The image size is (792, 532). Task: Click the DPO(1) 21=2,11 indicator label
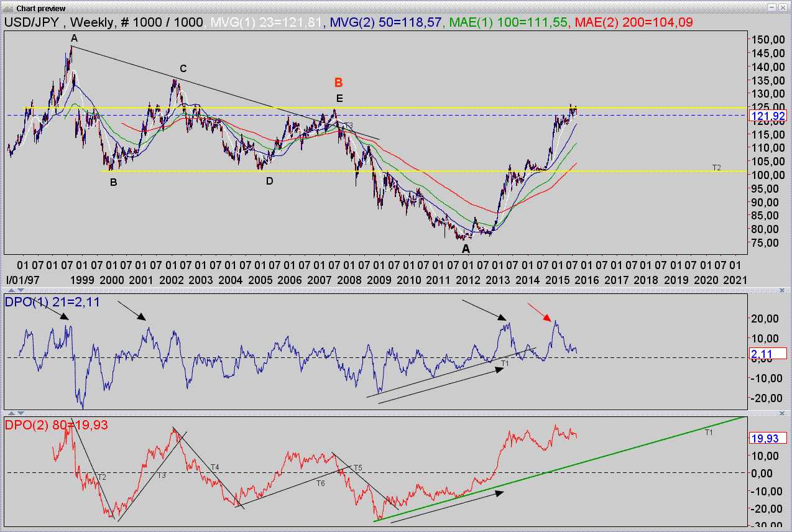(x=52, y=302)
